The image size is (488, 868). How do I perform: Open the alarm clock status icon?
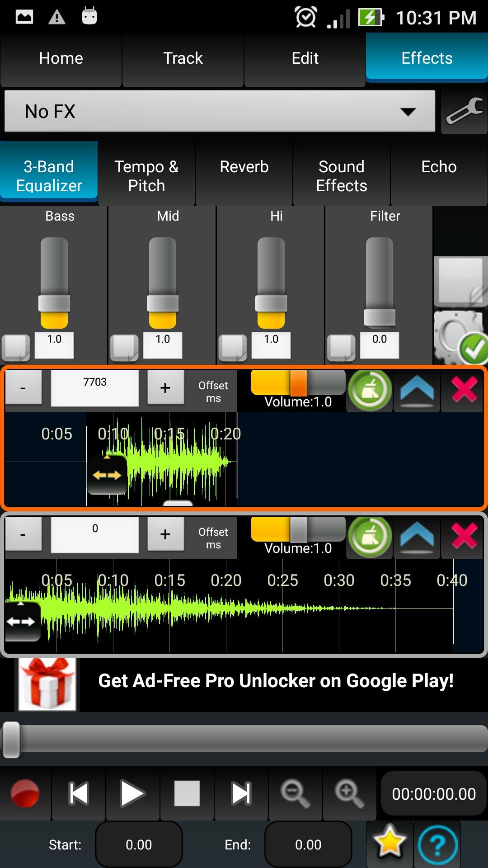tap(306, 18)
